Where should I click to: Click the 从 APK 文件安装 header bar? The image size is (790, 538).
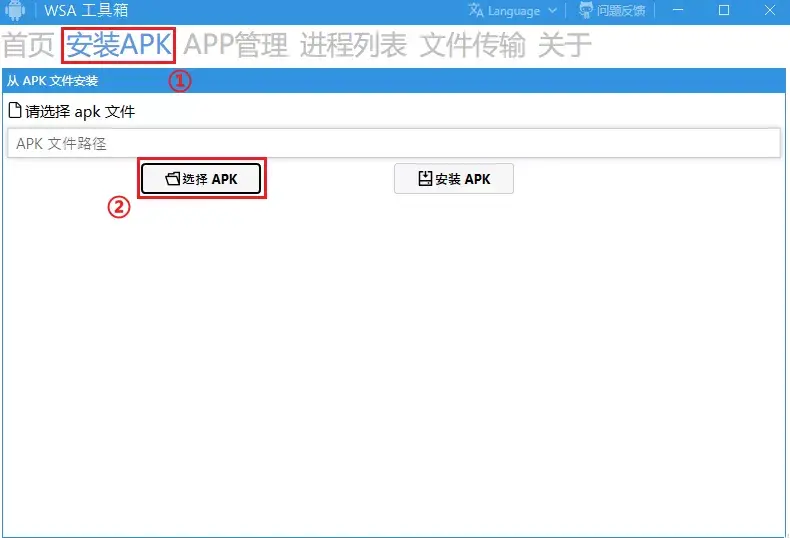393,81
